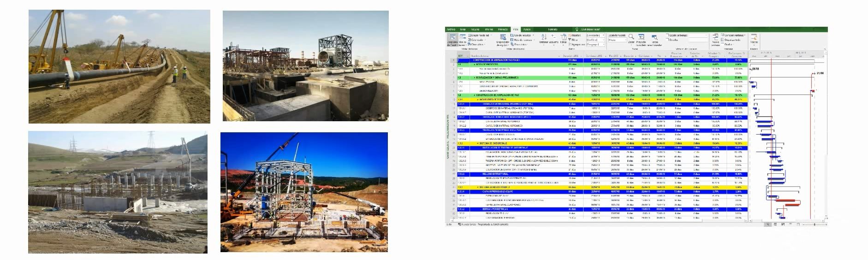This screenshot has width=868, height=260.
Task: Click the Zoom magnifier icon
Action: tap(631, 38)
